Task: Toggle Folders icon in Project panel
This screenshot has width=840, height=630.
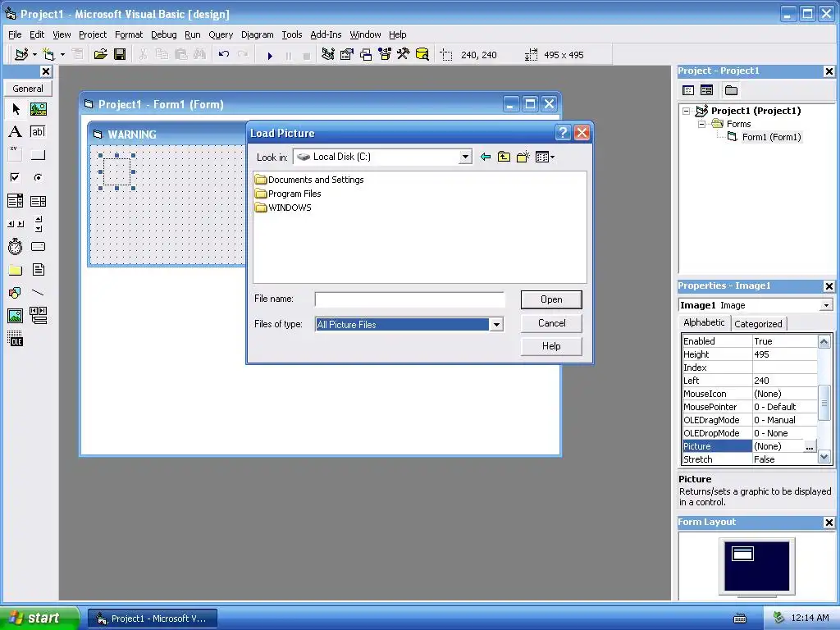Action: 731,90
